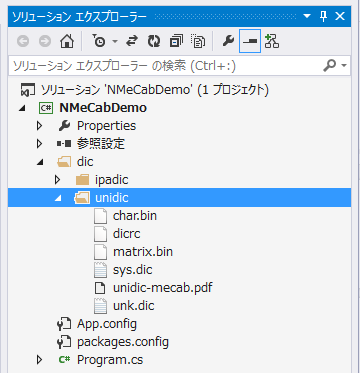
Task: Click the file icon of dicrc
Action: [100, 234]
